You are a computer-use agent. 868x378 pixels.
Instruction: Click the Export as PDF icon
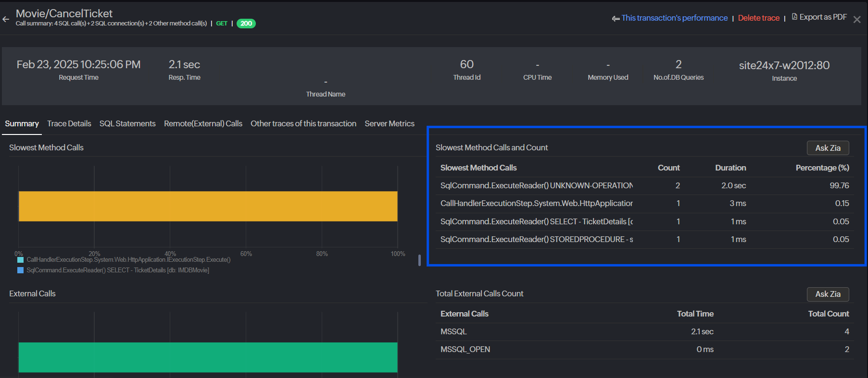[x=794, y=17]
